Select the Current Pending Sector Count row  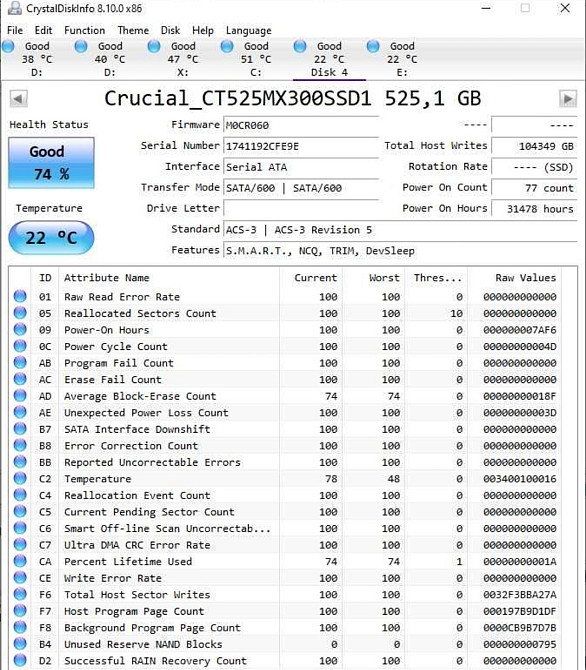click(x=285, y=512)
